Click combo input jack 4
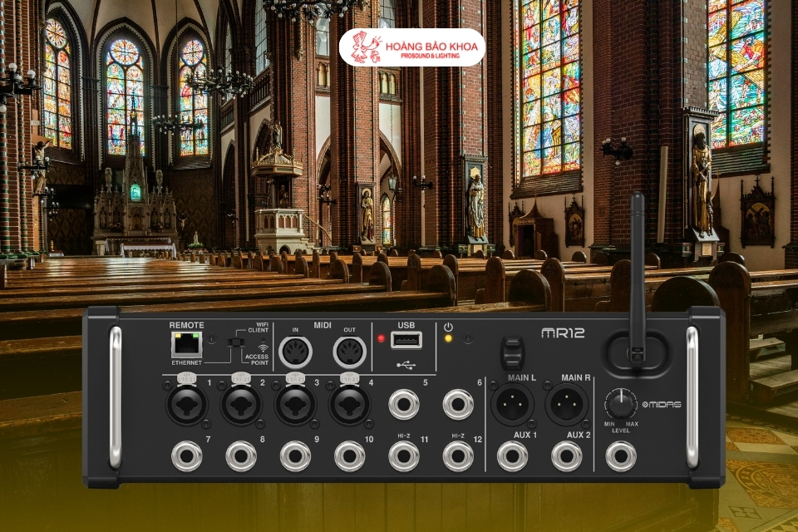Image resolution: width=798 pixels, height=532 pixels. (x=350, y=406)
